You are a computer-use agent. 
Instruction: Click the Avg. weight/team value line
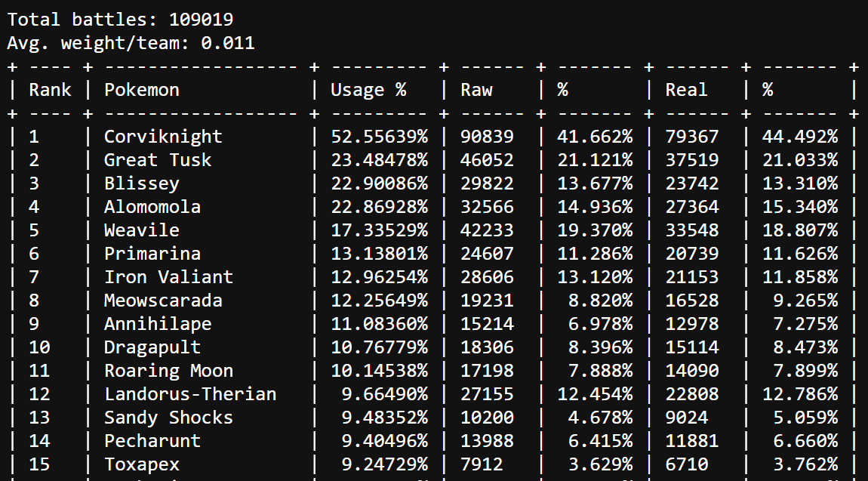coord(131,43)
